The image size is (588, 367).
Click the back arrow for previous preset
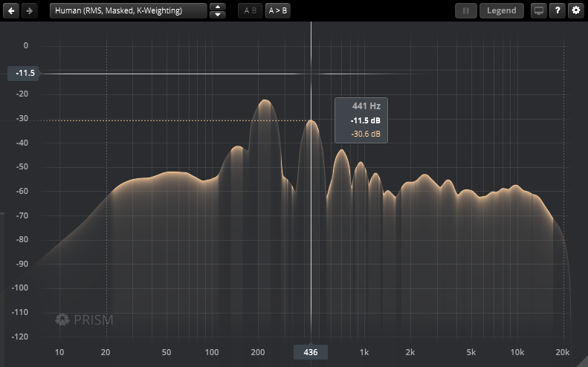12,11
